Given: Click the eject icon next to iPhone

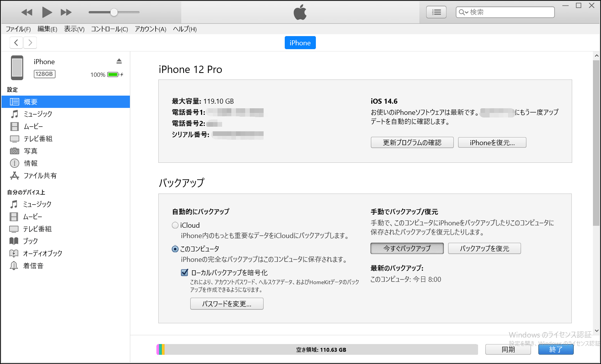Looking at the screenshot, I should (x=119, y=61).
